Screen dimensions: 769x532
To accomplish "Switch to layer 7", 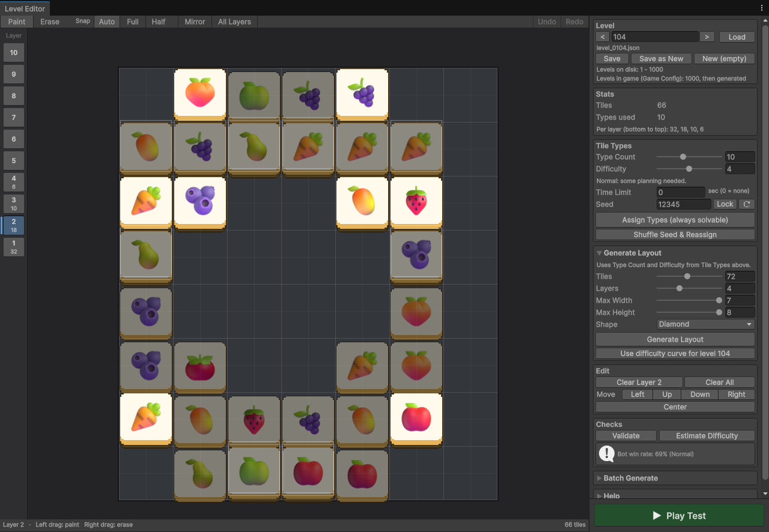I will [x=14, y=118].
